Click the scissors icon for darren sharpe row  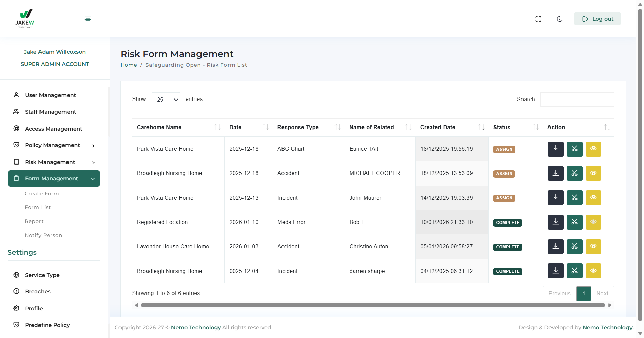coord(574,271)
